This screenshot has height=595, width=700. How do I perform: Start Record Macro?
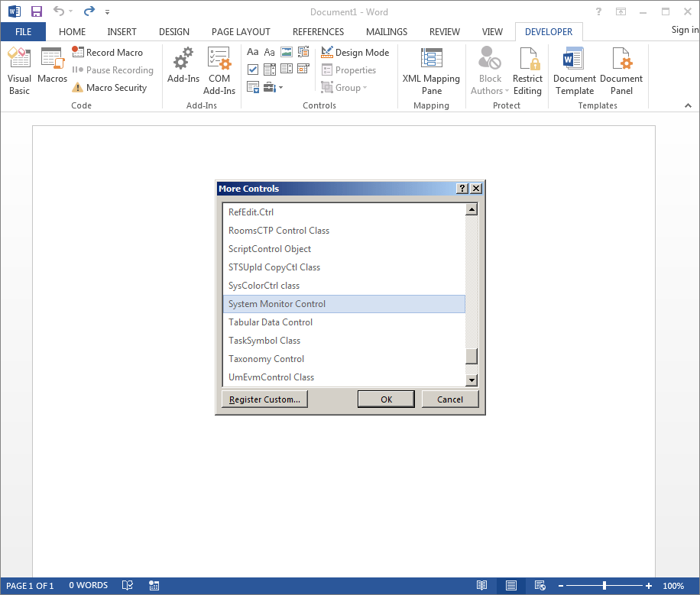click(108, 52)
